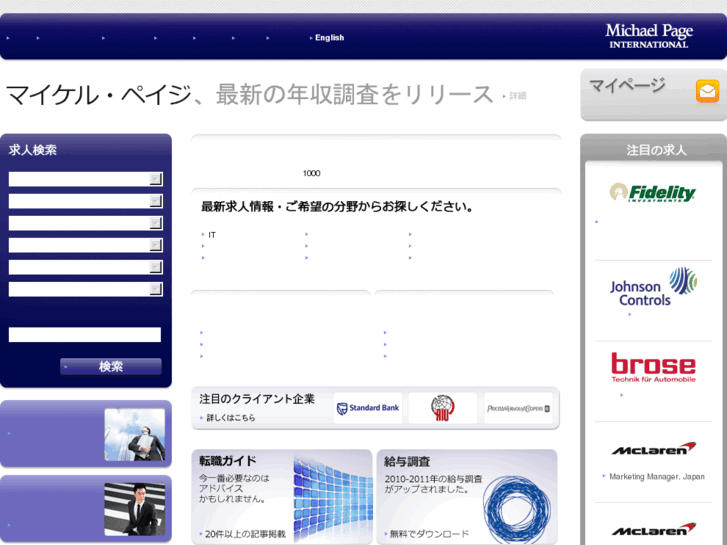Open the orange mail icon beside マイページ

click(x=707, y=91)
